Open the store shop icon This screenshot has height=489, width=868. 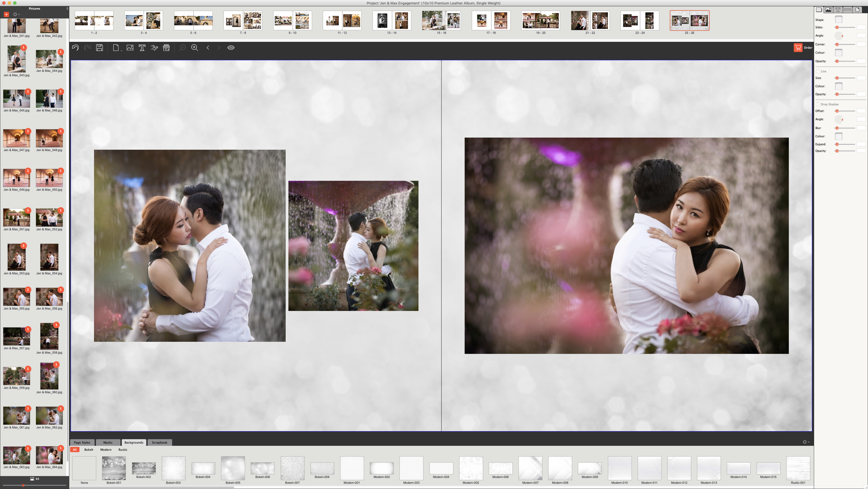[x=166, y=48]
